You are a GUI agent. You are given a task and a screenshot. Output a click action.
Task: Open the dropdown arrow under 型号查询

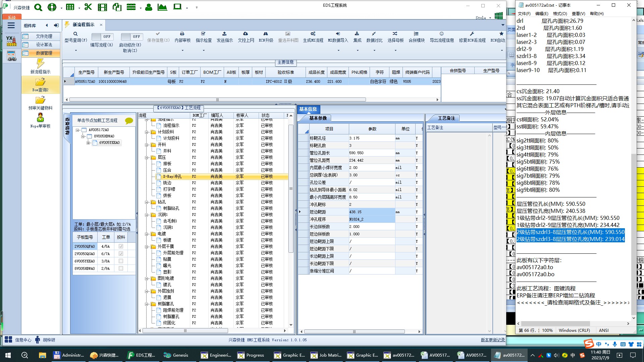[x=76, y=51]
